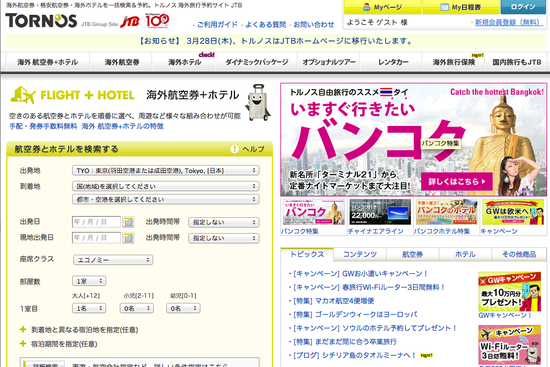Open the 幼児 0名 dropdown

coord(183,308)
